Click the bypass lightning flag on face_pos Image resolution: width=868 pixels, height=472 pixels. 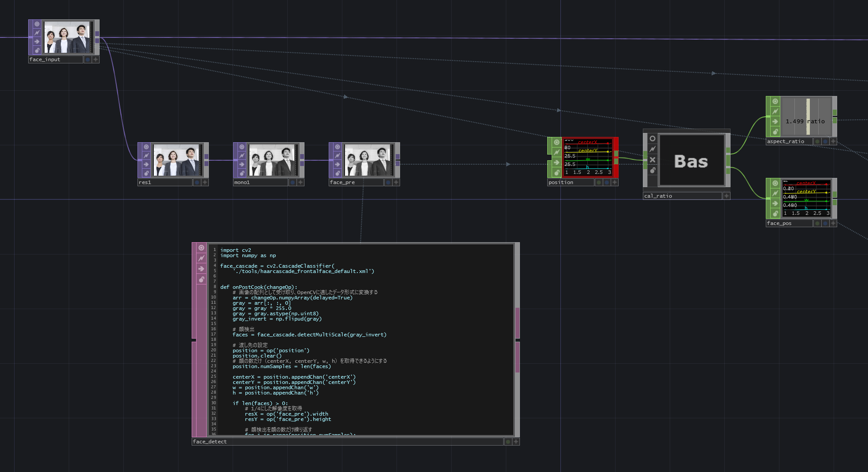tap(775, 193)
